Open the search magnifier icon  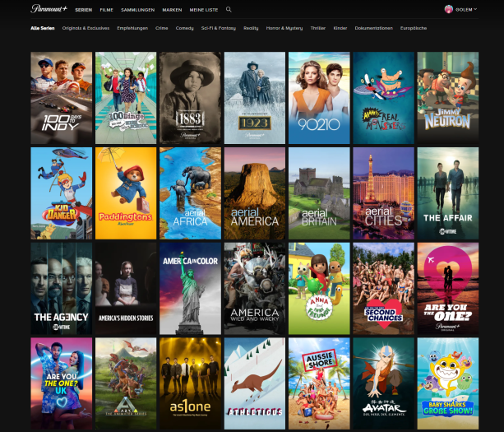229,9
